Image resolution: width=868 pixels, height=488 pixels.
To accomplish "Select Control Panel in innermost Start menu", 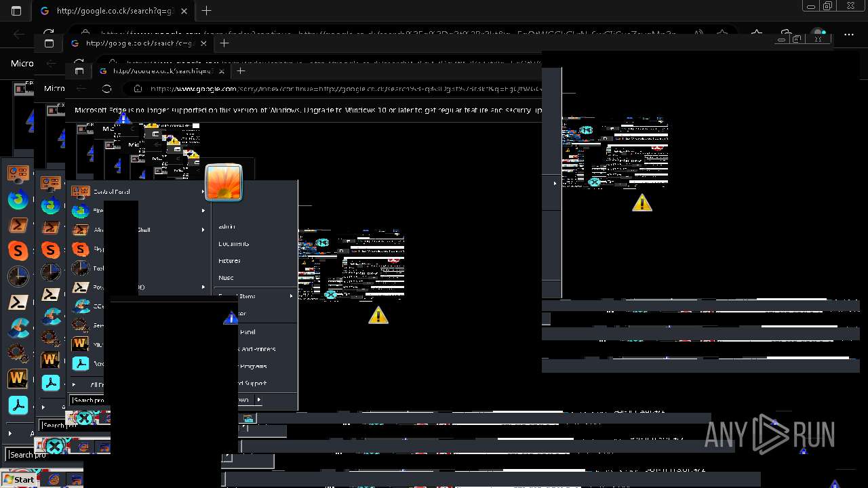I will click(x=111, y=192).
